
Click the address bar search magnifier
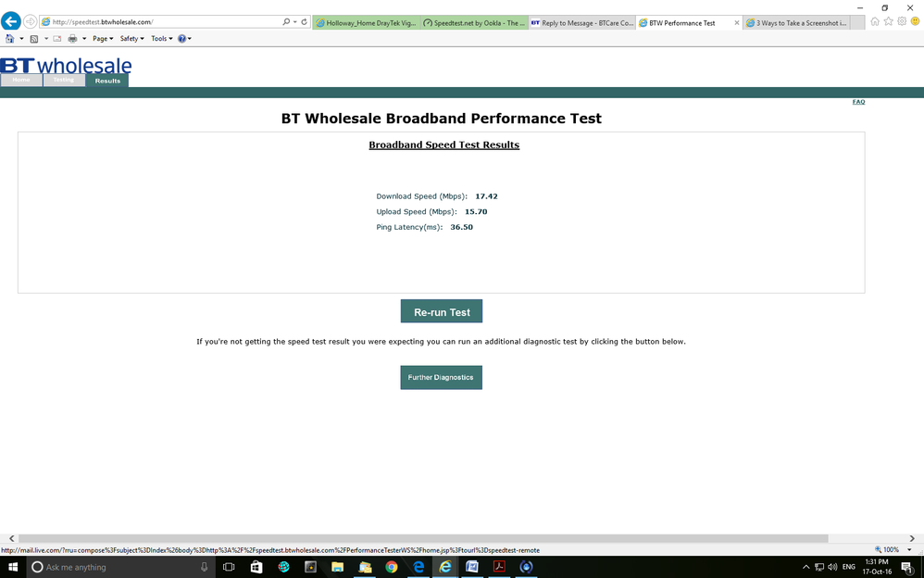286,22
